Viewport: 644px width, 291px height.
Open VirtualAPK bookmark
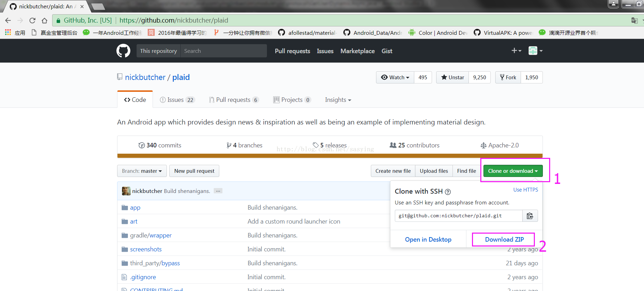(x=503, y=33)
